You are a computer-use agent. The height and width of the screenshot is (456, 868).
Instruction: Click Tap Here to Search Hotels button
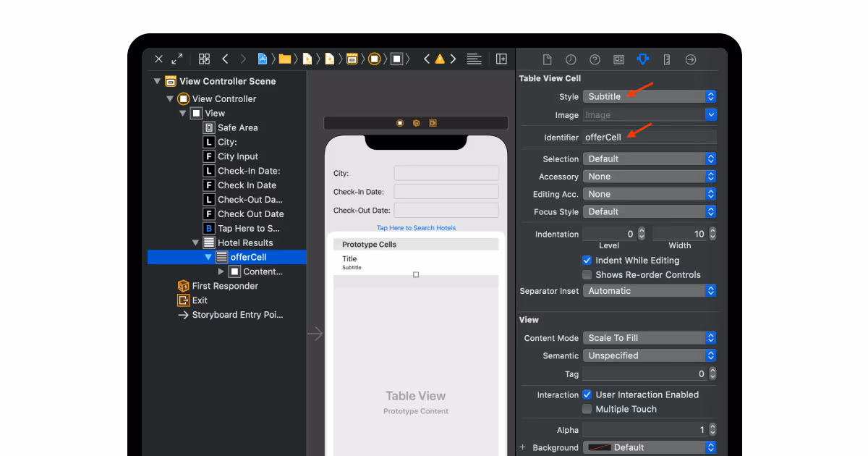tap(416, 228)
